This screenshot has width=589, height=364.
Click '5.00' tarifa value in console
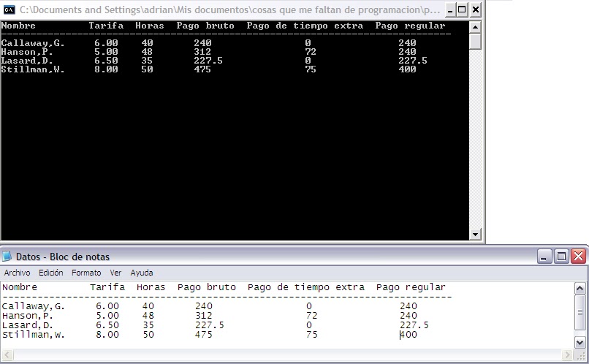coord(106,52)
